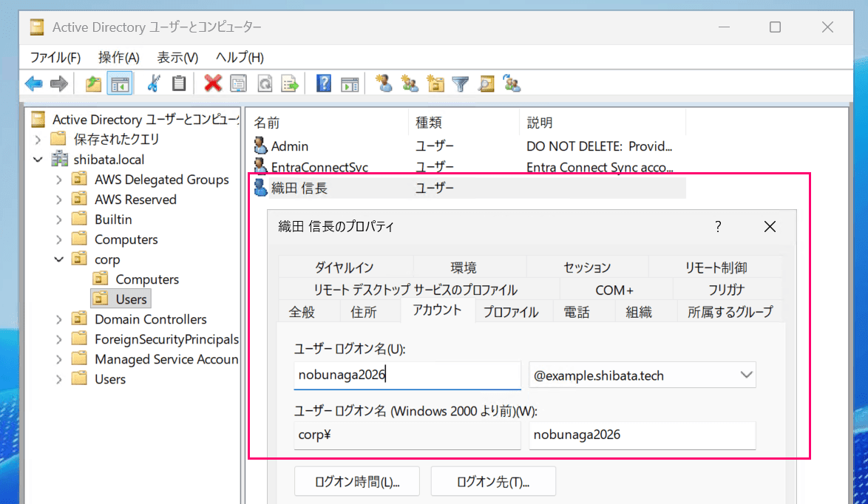Viewport: 868px width, 504px height.
Task: Toggle the console tree pane icon
Action: pos(120,84)
